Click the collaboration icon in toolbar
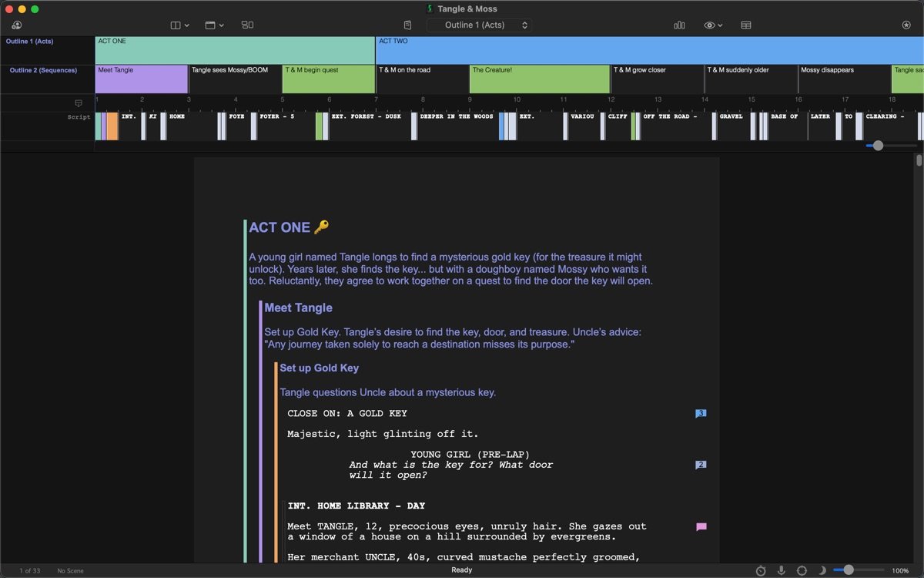Screen dimensions: 924x578 (x=16, y=25)
